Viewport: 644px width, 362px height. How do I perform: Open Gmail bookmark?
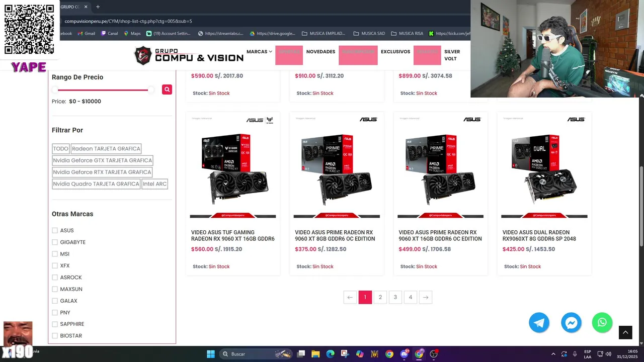tap(86, 34)
